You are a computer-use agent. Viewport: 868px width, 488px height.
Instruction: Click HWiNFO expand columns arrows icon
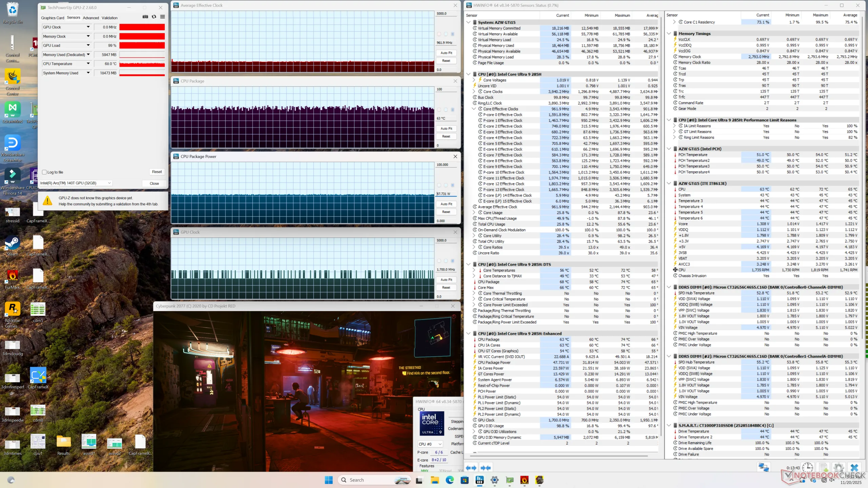tap(471, 468)
